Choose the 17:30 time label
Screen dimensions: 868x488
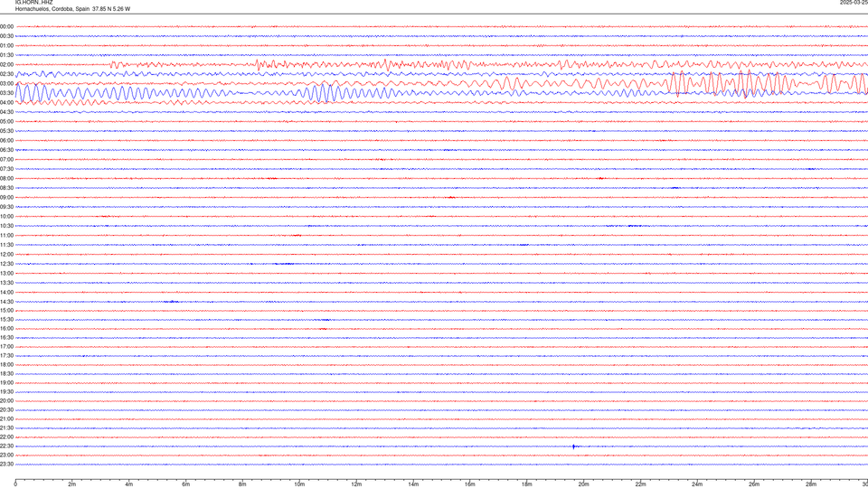(6, 356)
